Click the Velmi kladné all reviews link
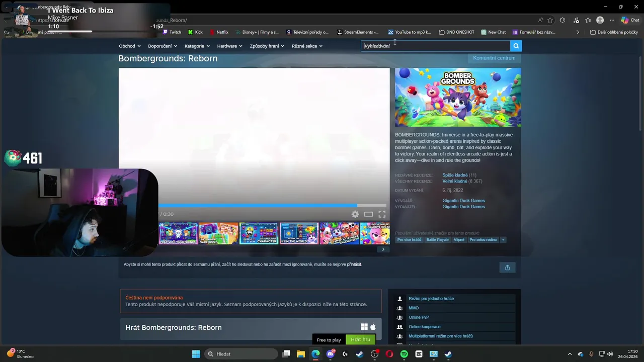644x362 pixels. [x=455, y=181]
